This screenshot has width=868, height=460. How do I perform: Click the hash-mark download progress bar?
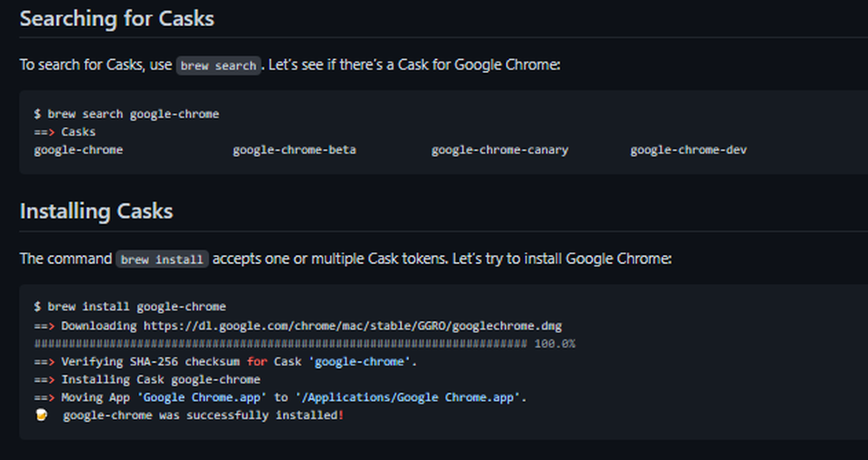pyautogui.click(x=280, y=344)
